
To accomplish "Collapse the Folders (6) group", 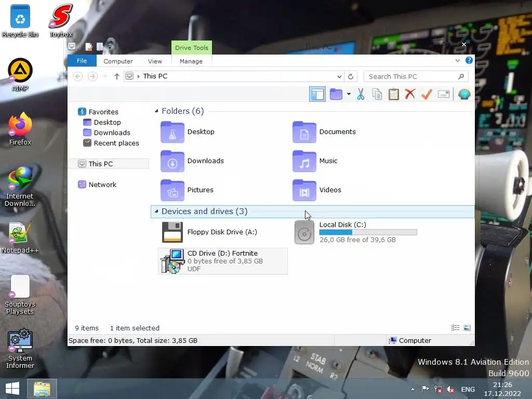I will pyautogui.click(x=156, y=111).
